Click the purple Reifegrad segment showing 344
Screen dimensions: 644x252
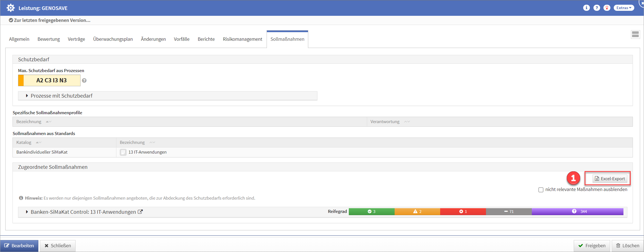577,212
